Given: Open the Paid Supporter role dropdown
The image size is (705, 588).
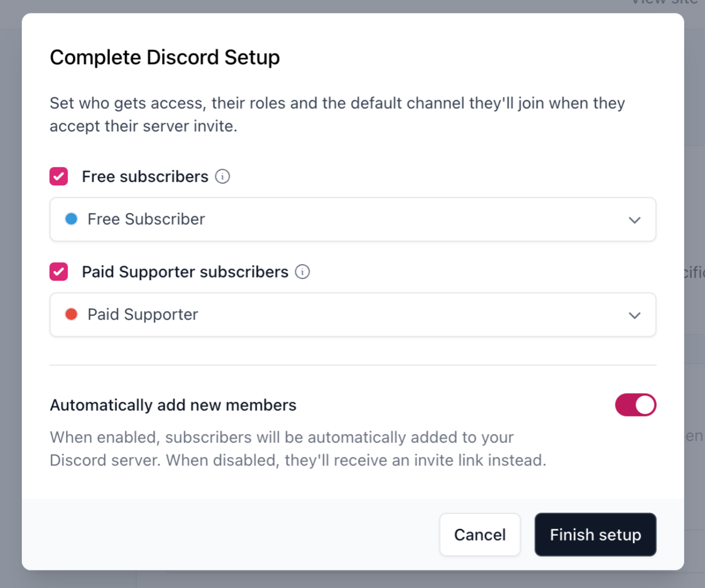Looking at the screenshot, I should pos(352,315).
